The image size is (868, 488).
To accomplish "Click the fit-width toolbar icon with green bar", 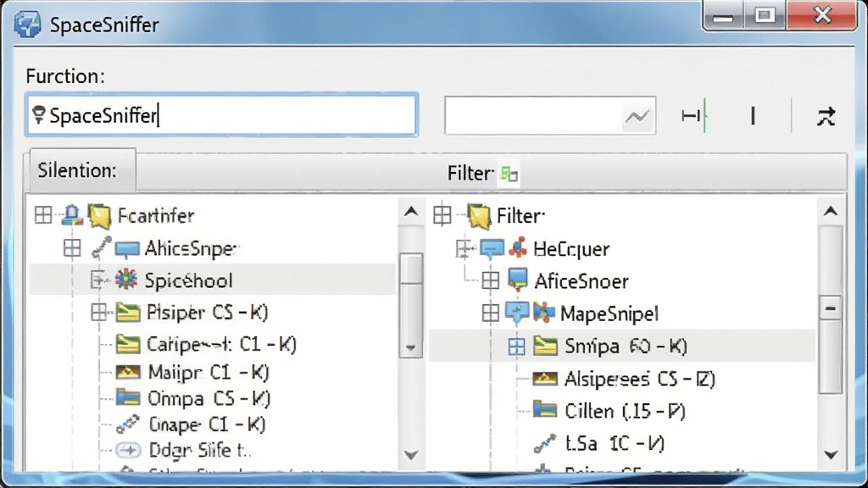I will click(x=693, y=115).
